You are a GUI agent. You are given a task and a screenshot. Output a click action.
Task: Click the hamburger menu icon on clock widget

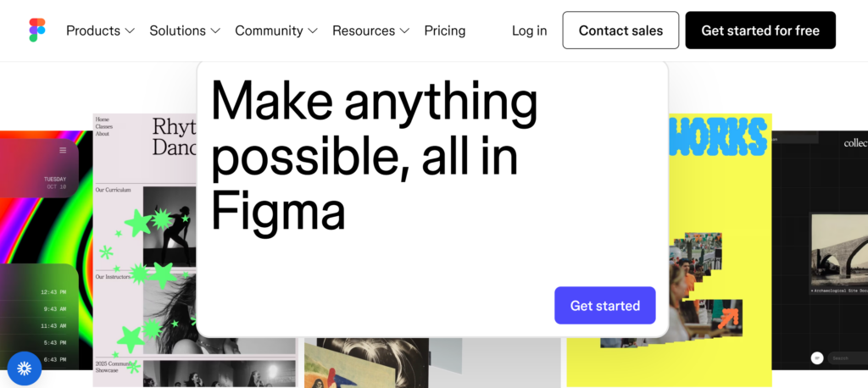tap(63, 151)
